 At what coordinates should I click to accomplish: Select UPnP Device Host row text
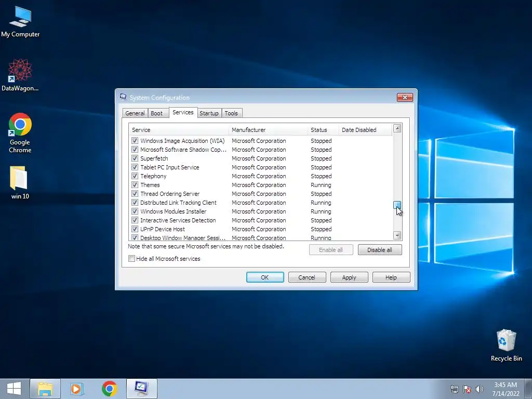(x=163, y=229)
